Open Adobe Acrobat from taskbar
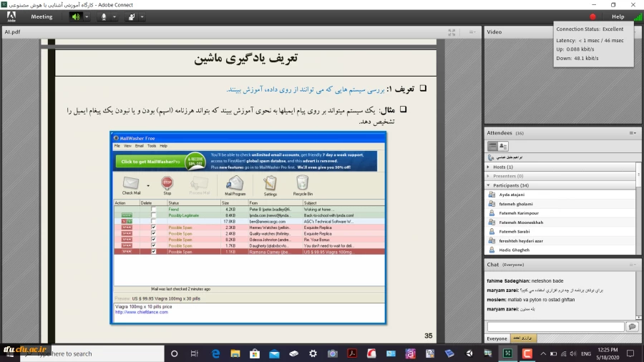The width and height of the screenshot is (644, 362). pyautogui.click(x=352, y=353)
